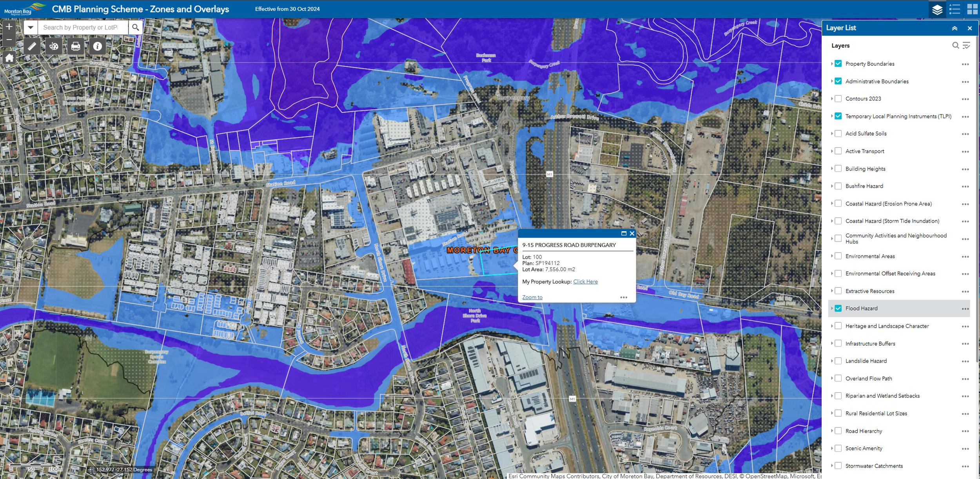Enable Contours 2023 layer
The width and height of the screenshot is (980, 479).
(838, 99)
